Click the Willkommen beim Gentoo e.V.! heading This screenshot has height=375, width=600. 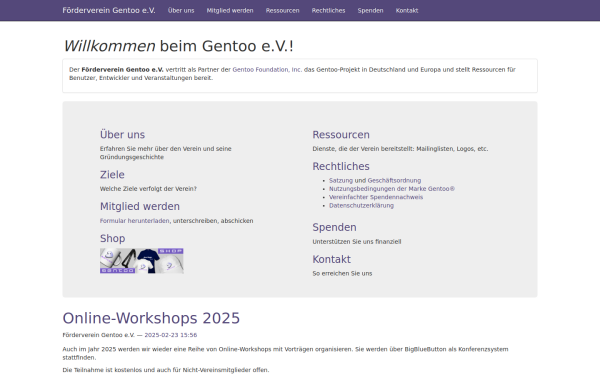coord(178,46)
